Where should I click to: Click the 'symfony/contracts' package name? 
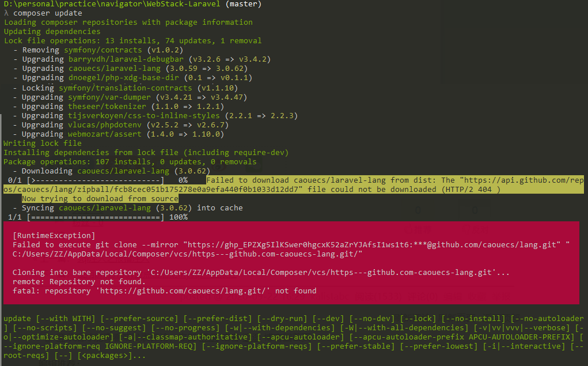click(103, 50)
